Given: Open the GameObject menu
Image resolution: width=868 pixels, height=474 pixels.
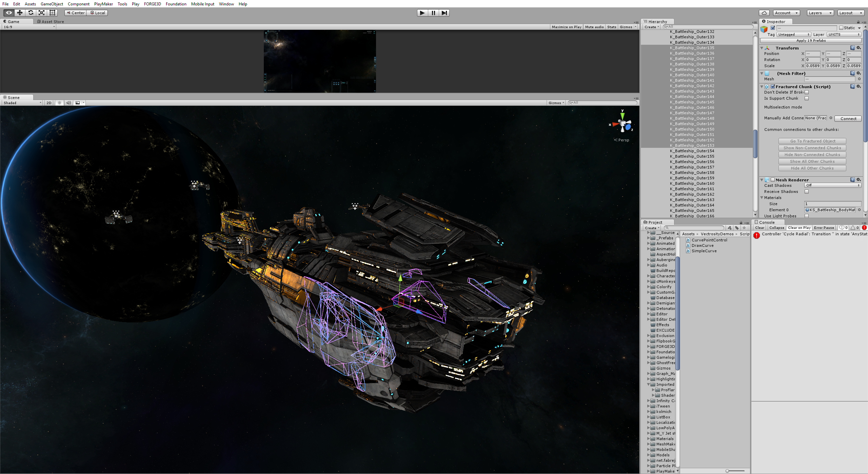Looking at the screenshot, I should (52, 4).
